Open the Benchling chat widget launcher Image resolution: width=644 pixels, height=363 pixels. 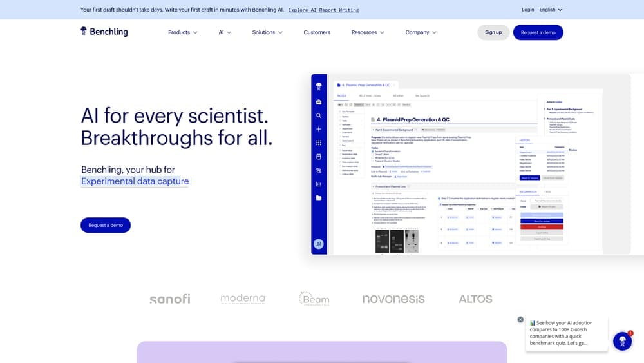pos(622,341)
